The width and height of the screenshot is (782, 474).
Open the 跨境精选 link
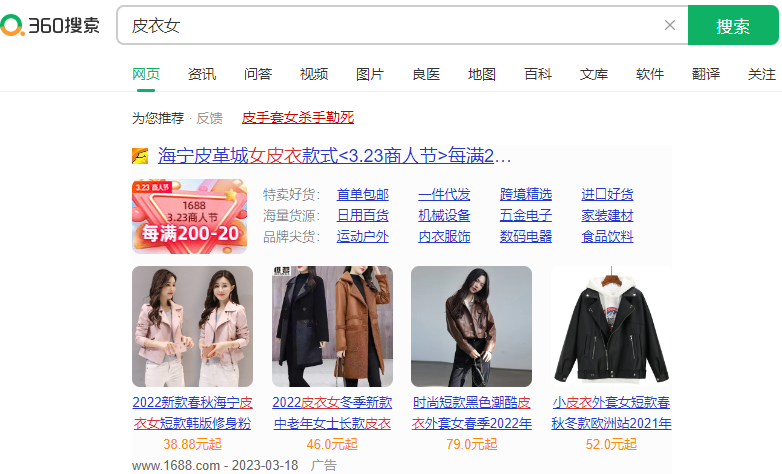[x=526, y=194]
